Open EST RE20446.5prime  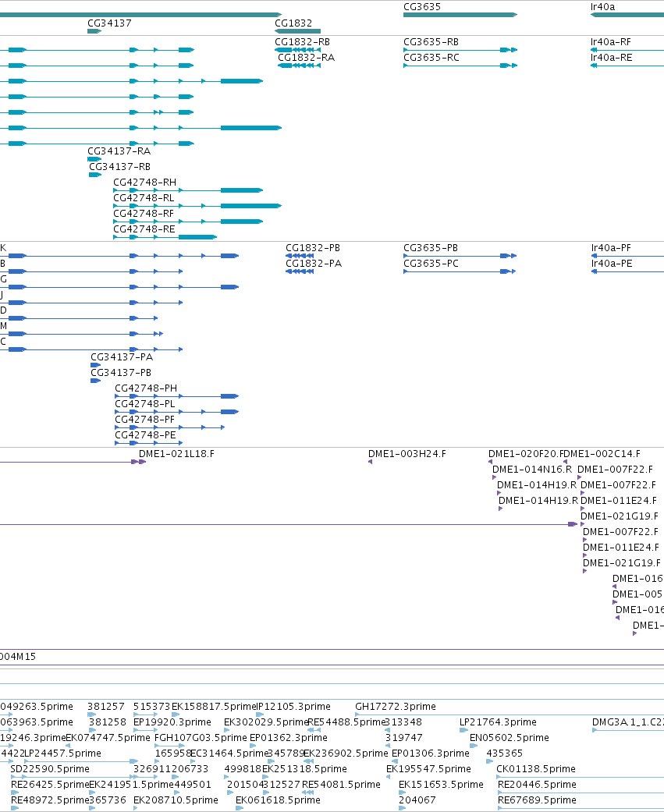click(x=537, y=785)
